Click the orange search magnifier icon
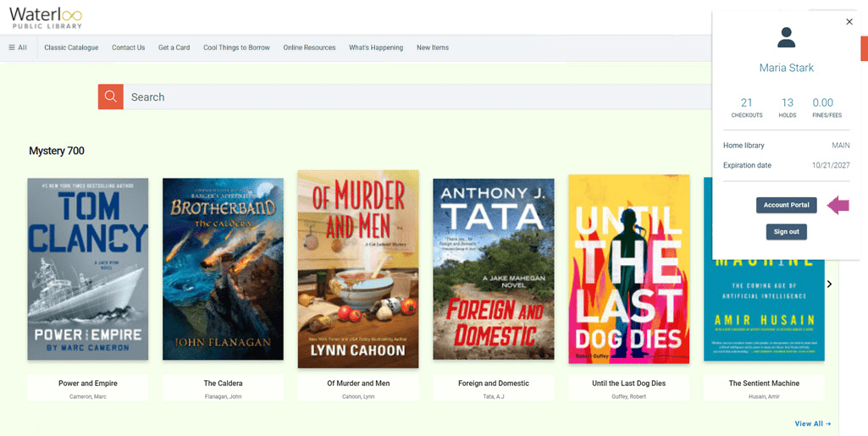Viewport: 868px width, 436px height. 111,97
